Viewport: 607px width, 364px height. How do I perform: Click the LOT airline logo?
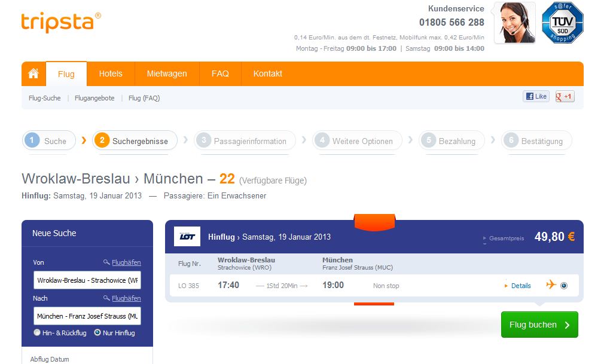coord(187,236)
